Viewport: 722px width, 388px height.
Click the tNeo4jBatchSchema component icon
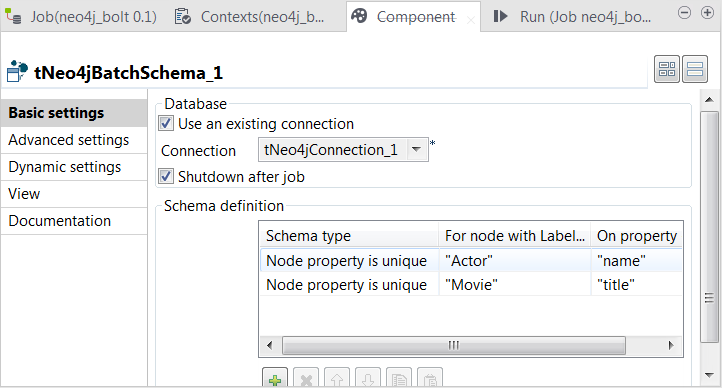[x=17, y=71]
